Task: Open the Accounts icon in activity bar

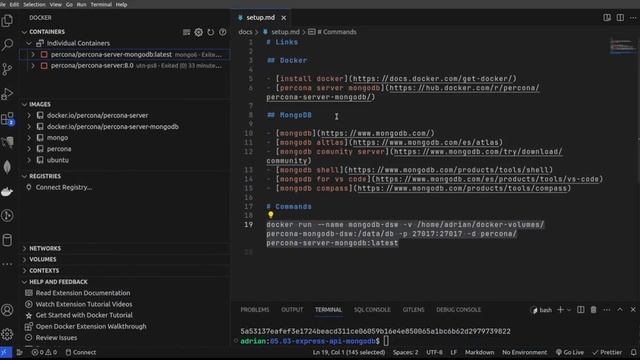Action: pyautogui.click(x=7, y=310)
